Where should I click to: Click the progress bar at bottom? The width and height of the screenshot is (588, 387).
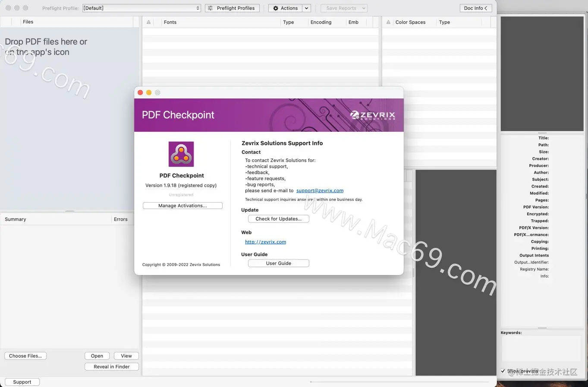399,382
